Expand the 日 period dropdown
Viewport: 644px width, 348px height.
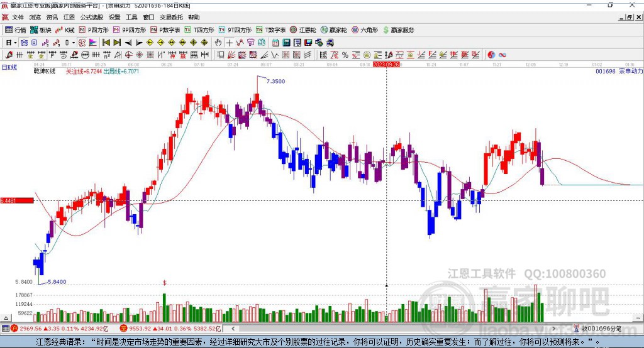tap(15, 43)
